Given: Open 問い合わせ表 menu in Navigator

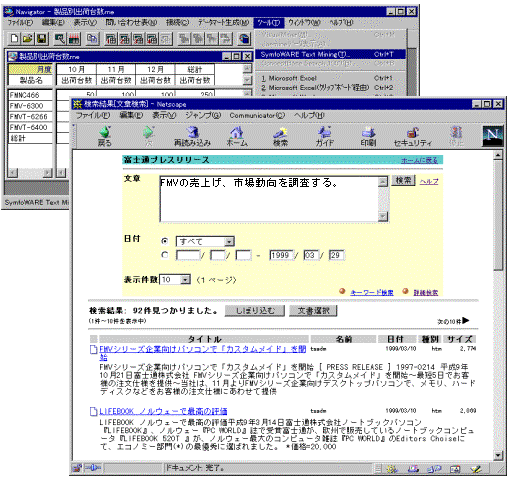Looking at the screenshot, I should tap(131, 23).
